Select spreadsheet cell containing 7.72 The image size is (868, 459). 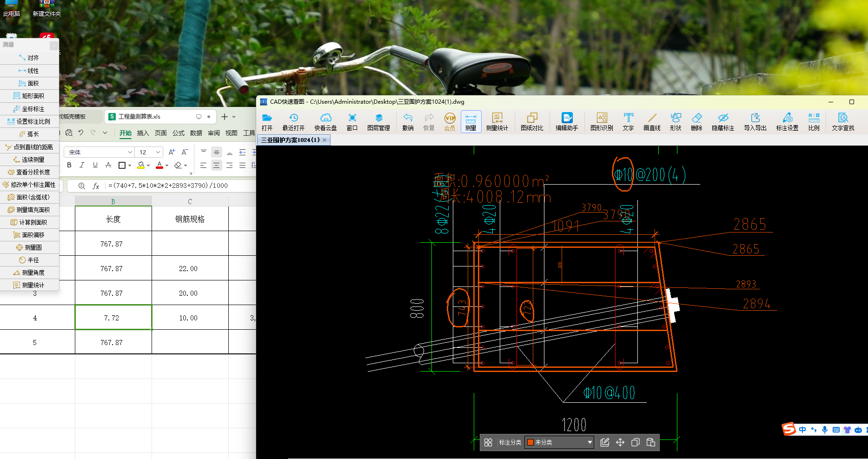point(113,318)
